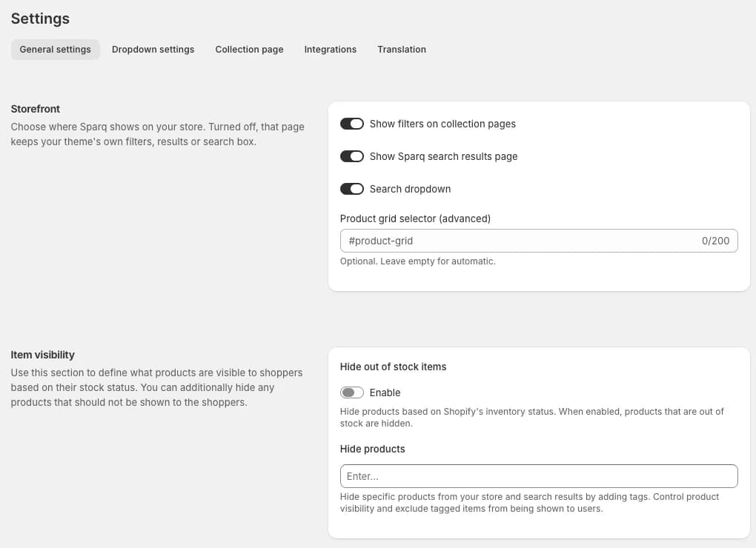Click the Storefront section title
This screenshot has height=548, width=756.
[x=35, y=109]
